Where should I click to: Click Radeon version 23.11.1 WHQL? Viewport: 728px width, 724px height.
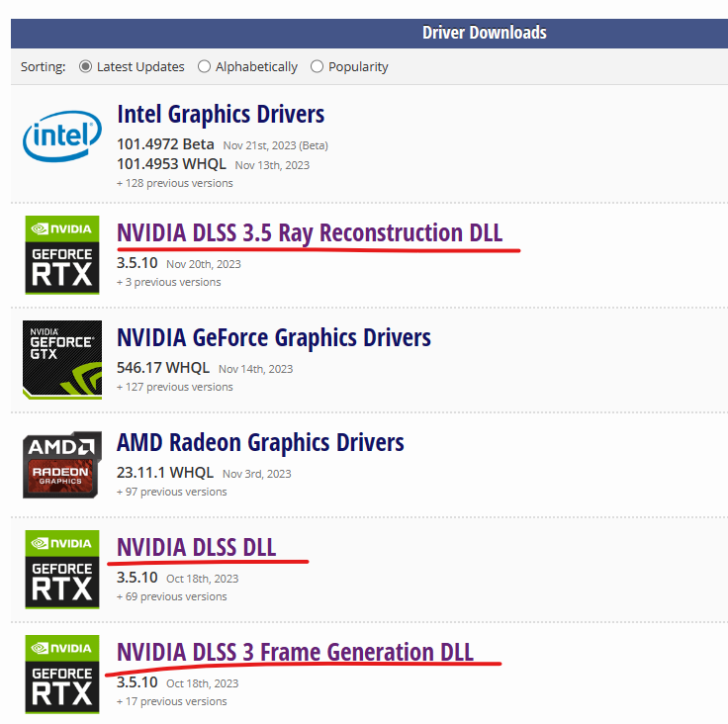pyautogui.click(x=165, y=473)
